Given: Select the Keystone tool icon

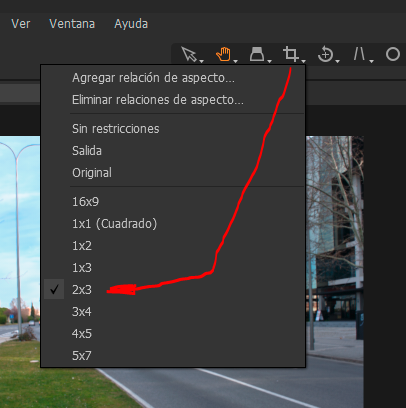Looking at the screenshot, I should (x=359, y=54).
